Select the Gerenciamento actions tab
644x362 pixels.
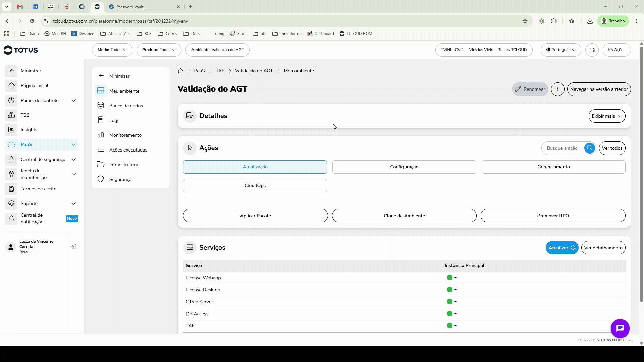point(553,167)
